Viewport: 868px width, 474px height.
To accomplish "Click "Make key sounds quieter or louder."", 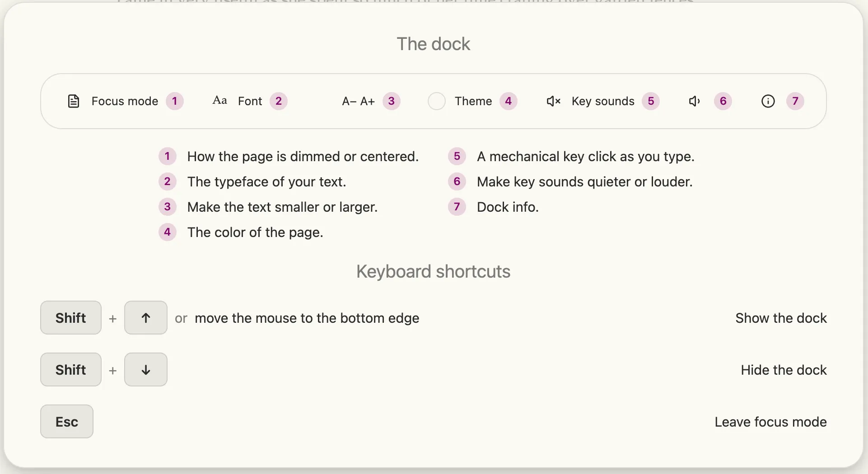I will coord(585,182).
